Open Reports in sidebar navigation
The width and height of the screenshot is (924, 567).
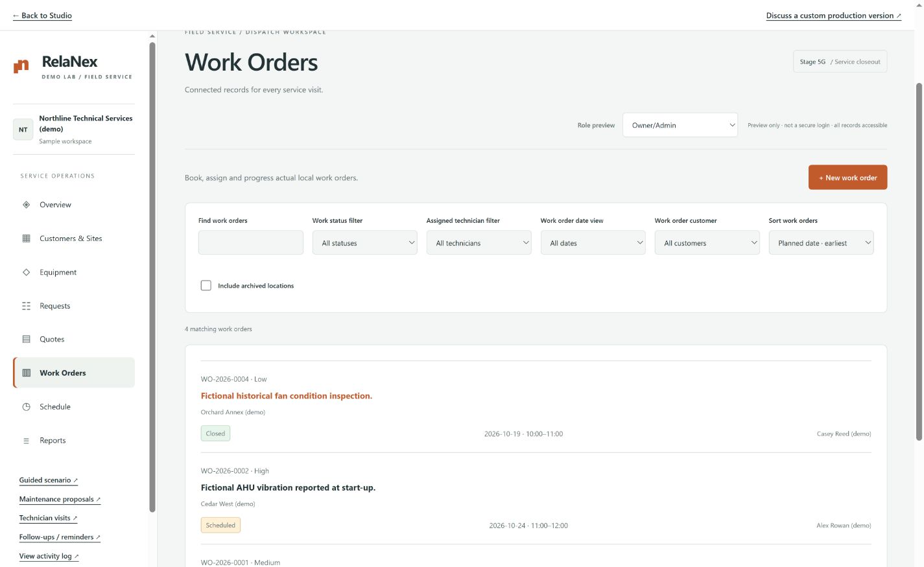[x=74, y=441]
